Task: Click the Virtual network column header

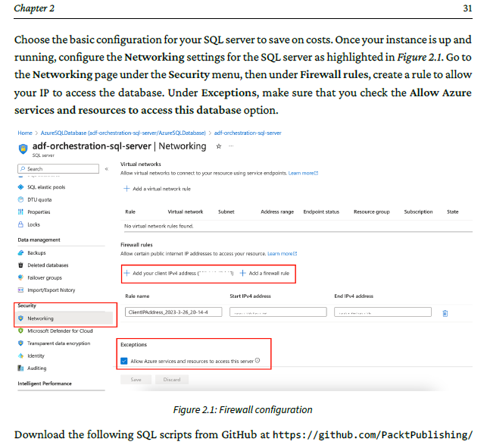Action: tap(186, 211)
